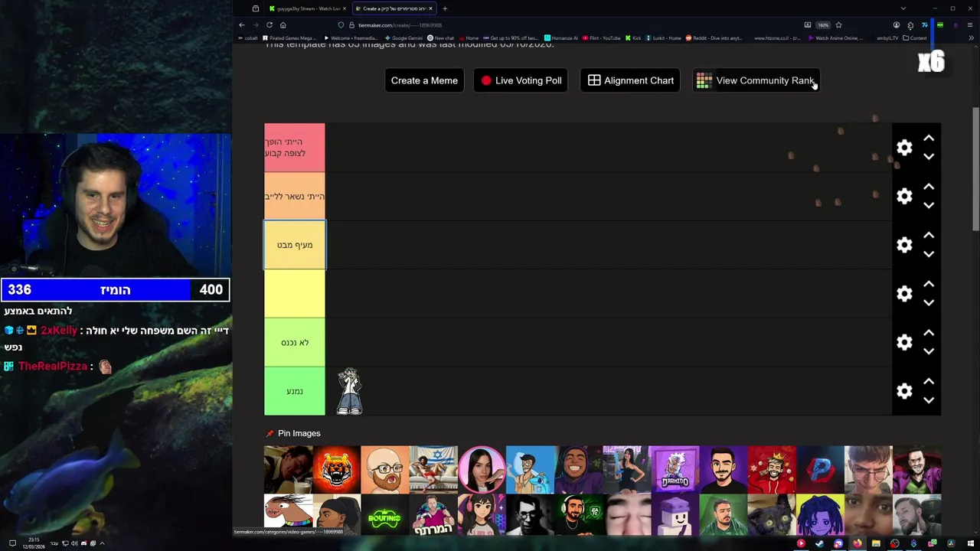Open the Watch Anime Online bookmark
This screenshot has height=551, width=980.
coord(835,37)
